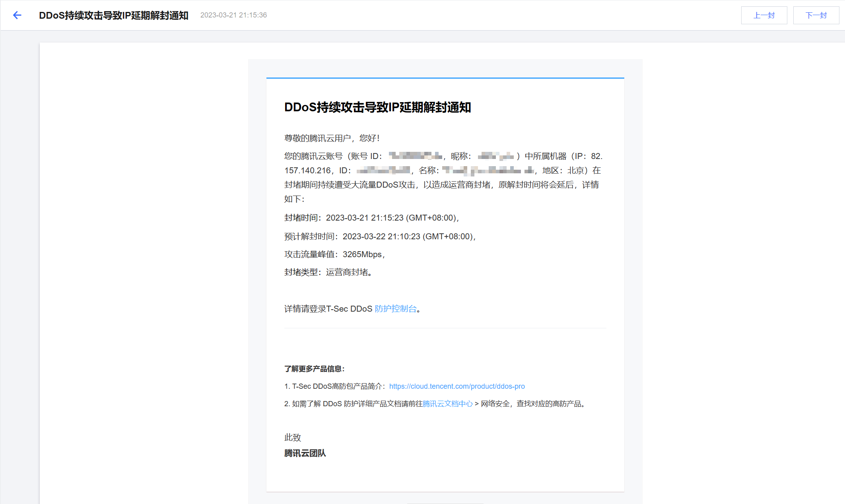Select the sentence 封堵期间持续遭受大流量DDoS攻击
This screenshot has width=845, height=504.
[350, 185]
